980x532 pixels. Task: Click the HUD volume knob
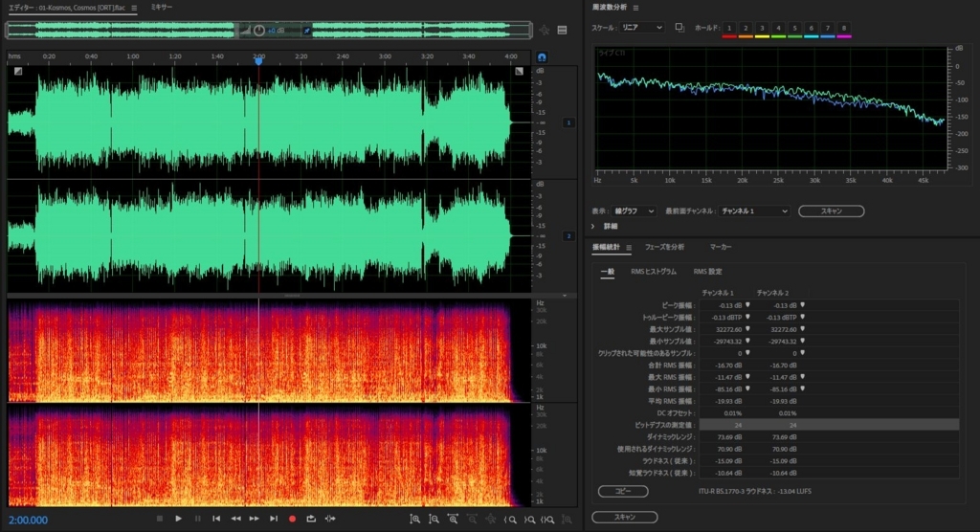(258, 30)
